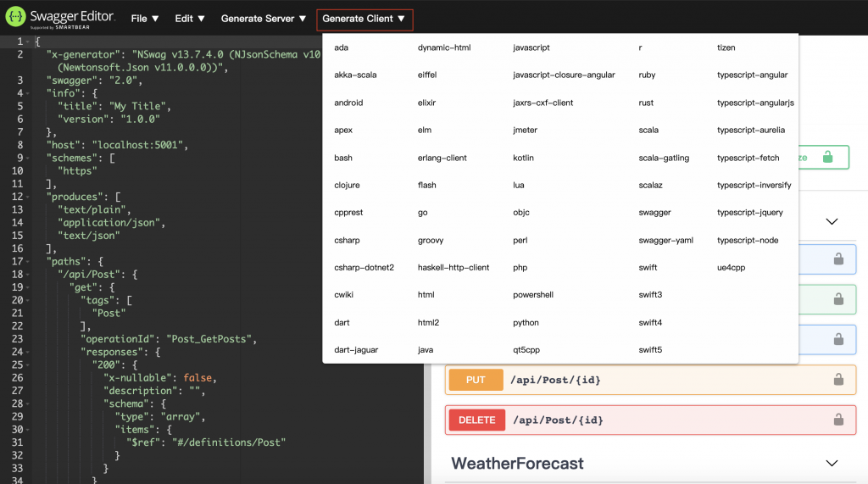Select go client generator
Image resolution: width=868 pixels, height=484 pixels.
click(422, 213)
